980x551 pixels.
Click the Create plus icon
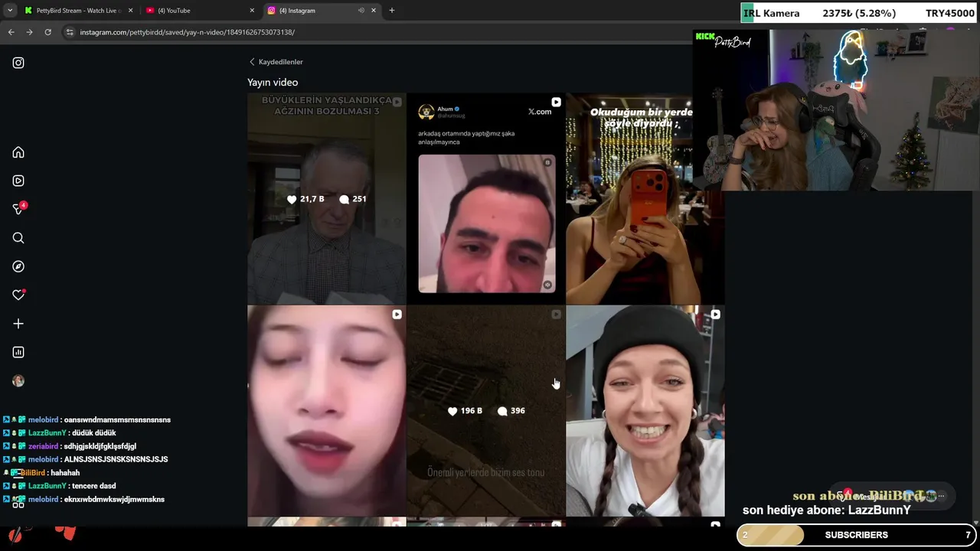(18, 324)
